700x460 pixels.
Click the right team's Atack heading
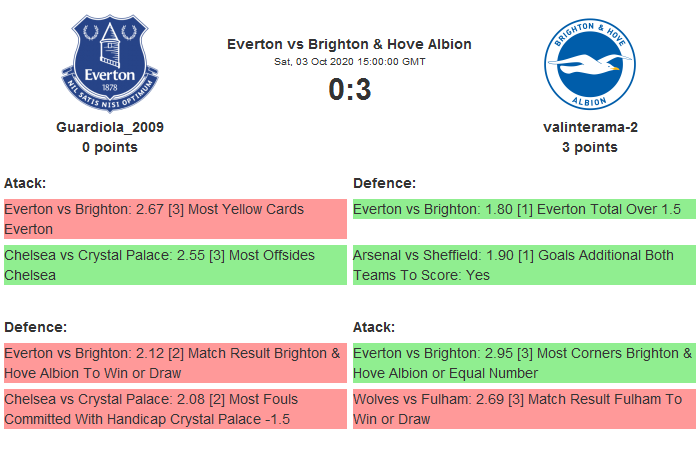coord(374,327)
